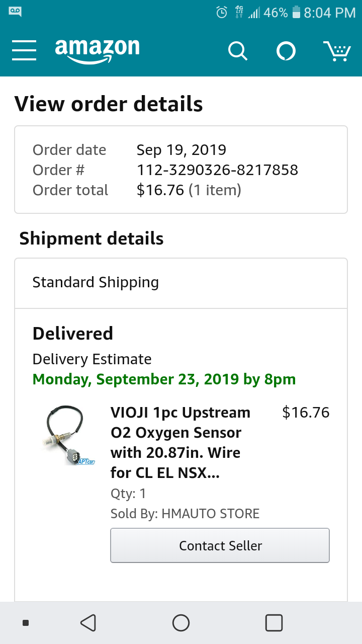Click the Contact Seller button

click(x=220, y=545)
